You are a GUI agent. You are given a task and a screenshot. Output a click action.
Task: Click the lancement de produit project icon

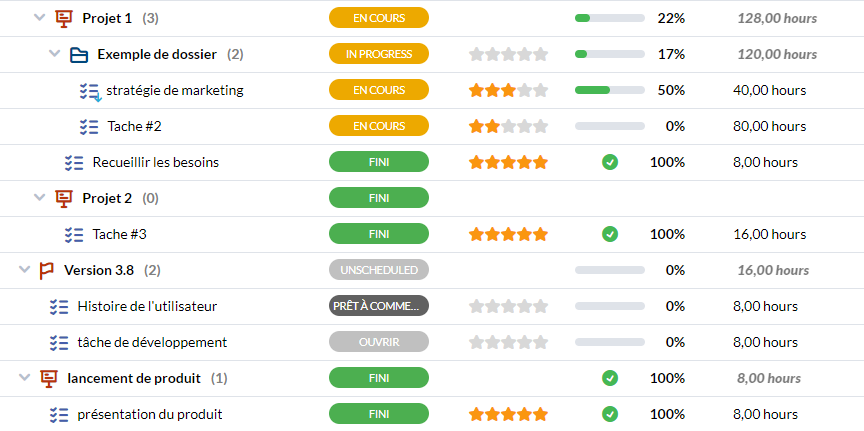coord(49,378)
